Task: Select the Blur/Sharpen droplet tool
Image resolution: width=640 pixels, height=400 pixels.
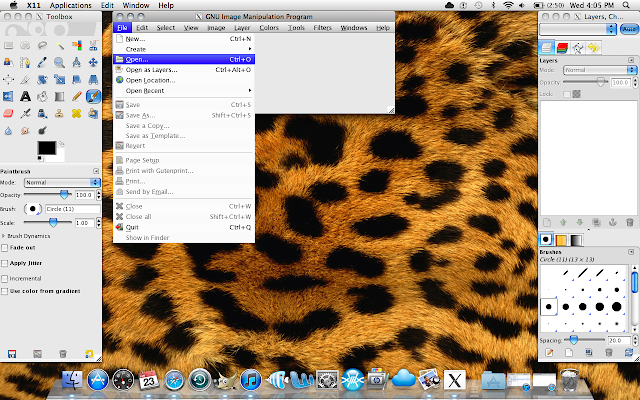Action: (x=8, y=131)
